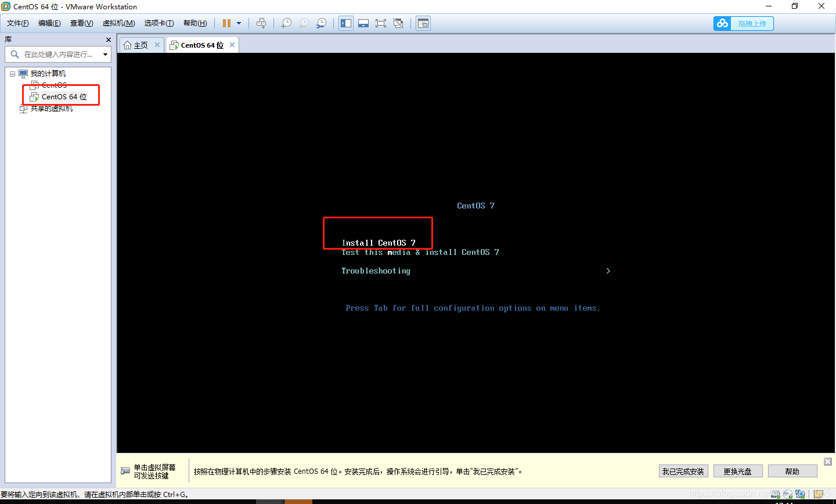
Task: Open the 查看(V) menu
Action: (81, 23)
